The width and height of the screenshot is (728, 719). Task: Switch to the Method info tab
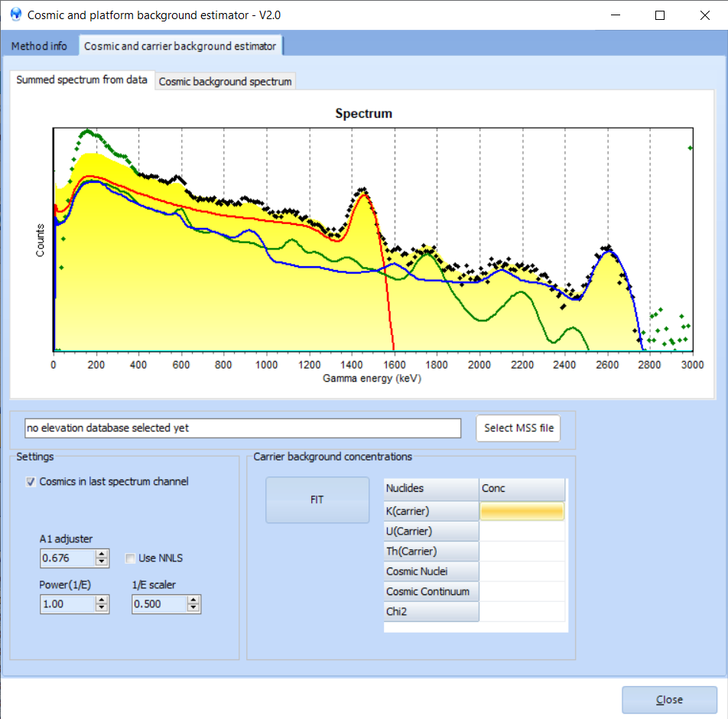[x=39, y=46]
